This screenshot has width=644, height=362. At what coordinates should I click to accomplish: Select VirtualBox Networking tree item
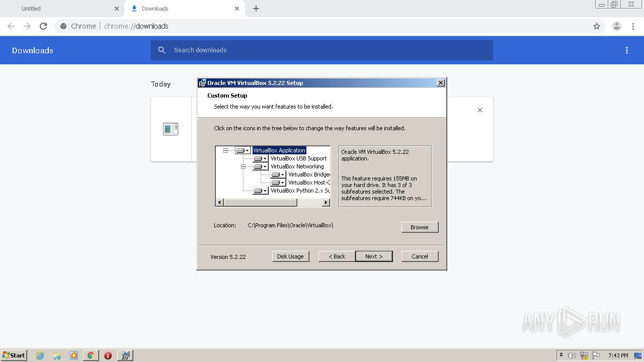(x=297, y=166)
